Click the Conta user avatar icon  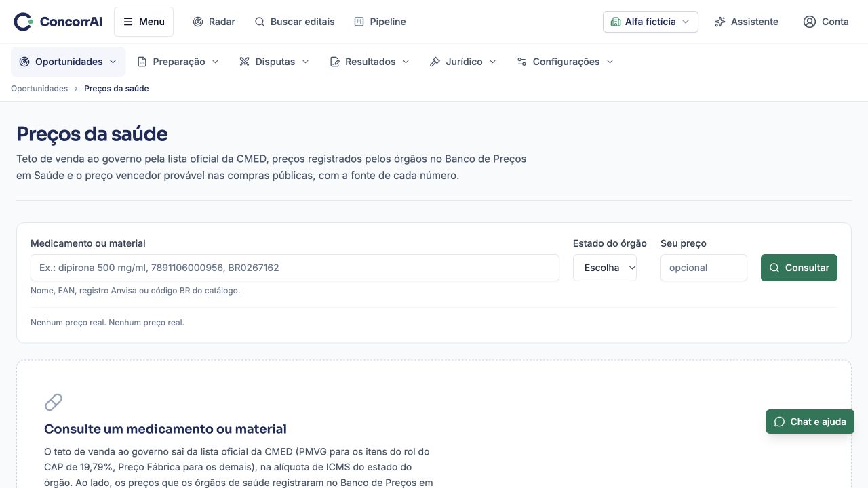coord(810,22)
